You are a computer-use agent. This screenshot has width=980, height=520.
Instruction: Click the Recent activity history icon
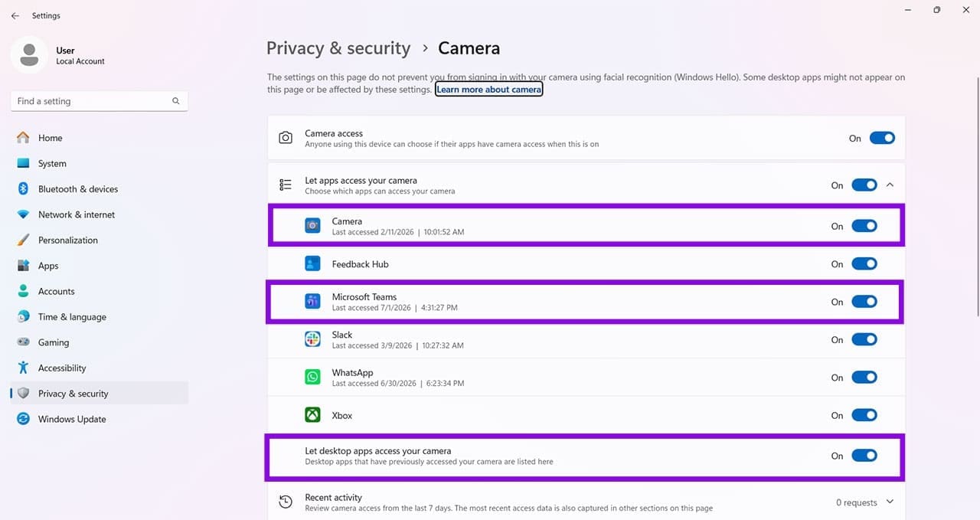286,502
